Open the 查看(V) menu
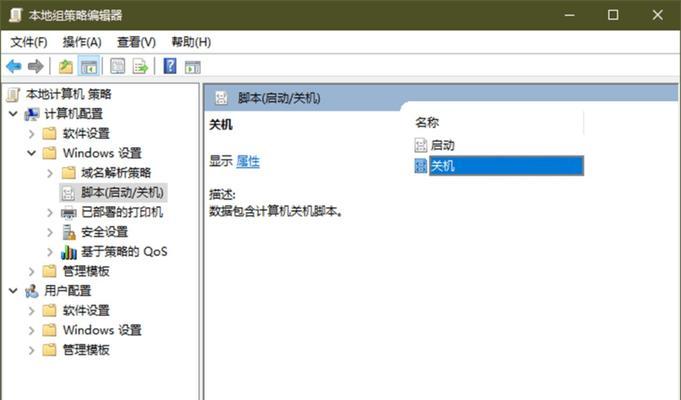Viewport: 681px width, 400px height. (136, 42)
